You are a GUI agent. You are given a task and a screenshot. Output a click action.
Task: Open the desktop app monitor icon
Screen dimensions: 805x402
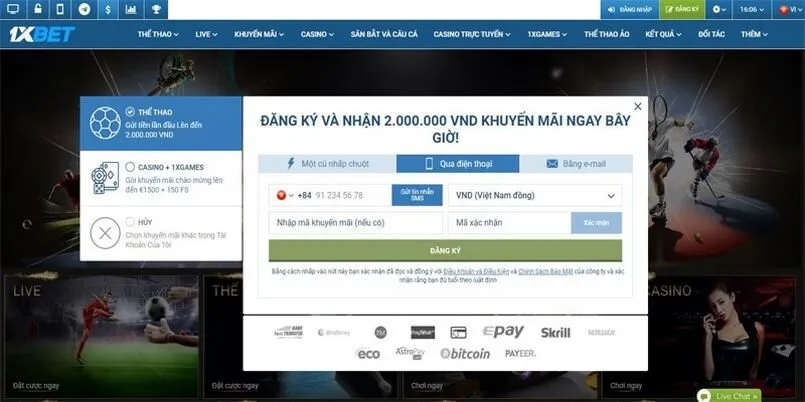tap(12, 9)
